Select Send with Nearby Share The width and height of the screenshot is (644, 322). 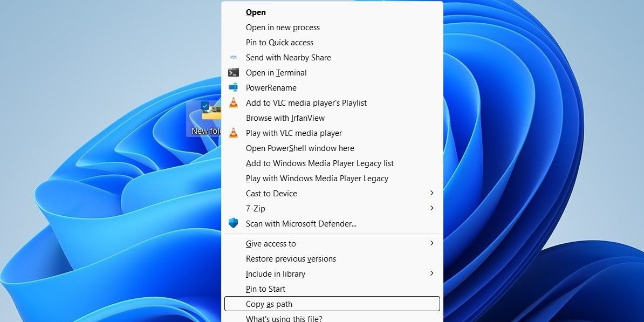tap(332, 58)
